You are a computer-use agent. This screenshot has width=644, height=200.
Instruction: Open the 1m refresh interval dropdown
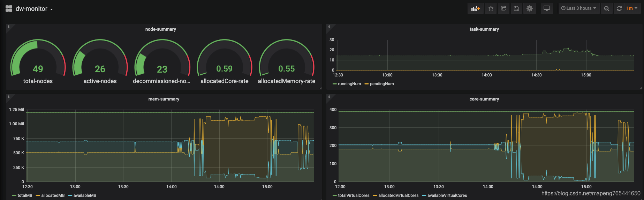(x=632, y=8)
